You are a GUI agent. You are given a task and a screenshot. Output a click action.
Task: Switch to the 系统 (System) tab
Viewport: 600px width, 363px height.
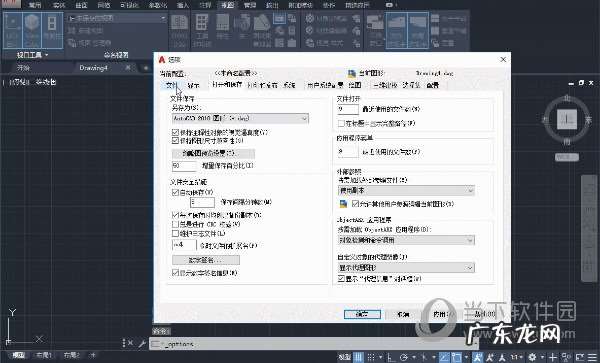point(289,85)
